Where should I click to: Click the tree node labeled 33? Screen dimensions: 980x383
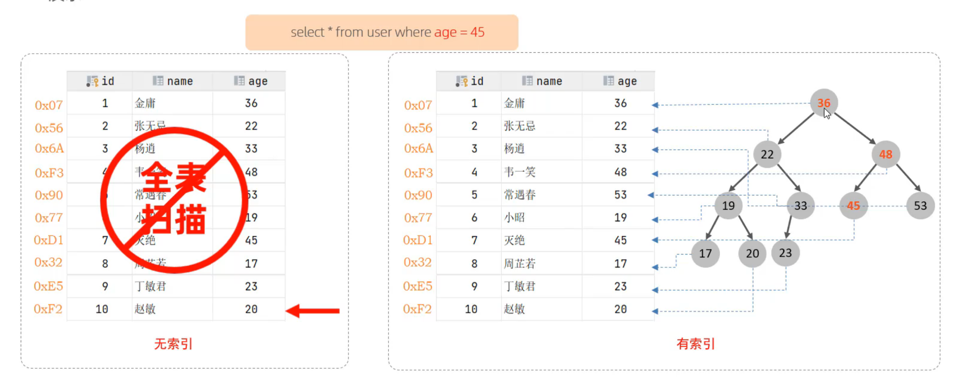[800, 206]
